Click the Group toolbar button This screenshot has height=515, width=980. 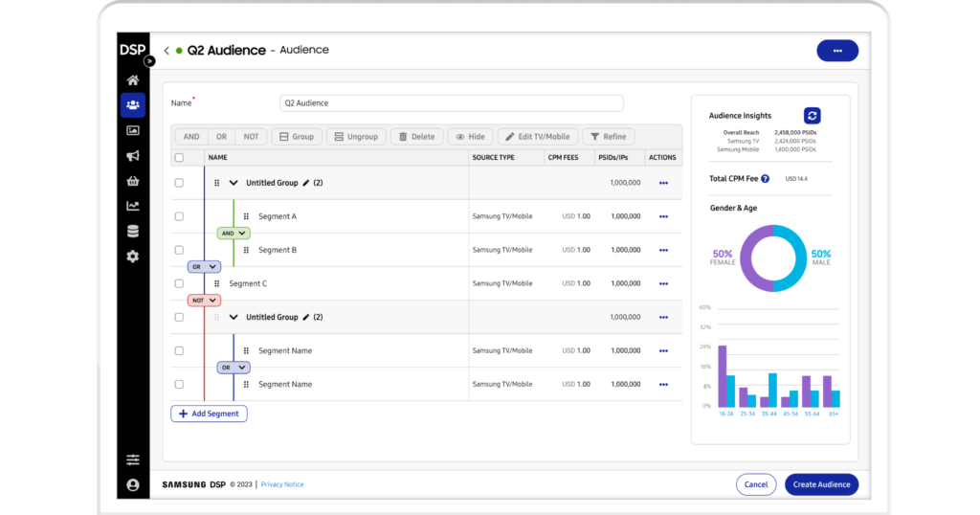[296, 137]
